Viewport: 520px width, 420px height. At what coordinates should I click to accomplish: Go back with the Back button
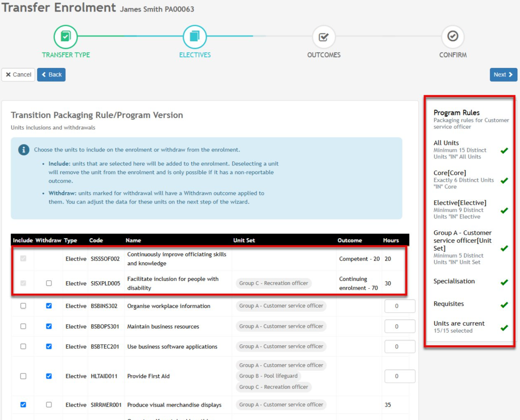[51, 75]
